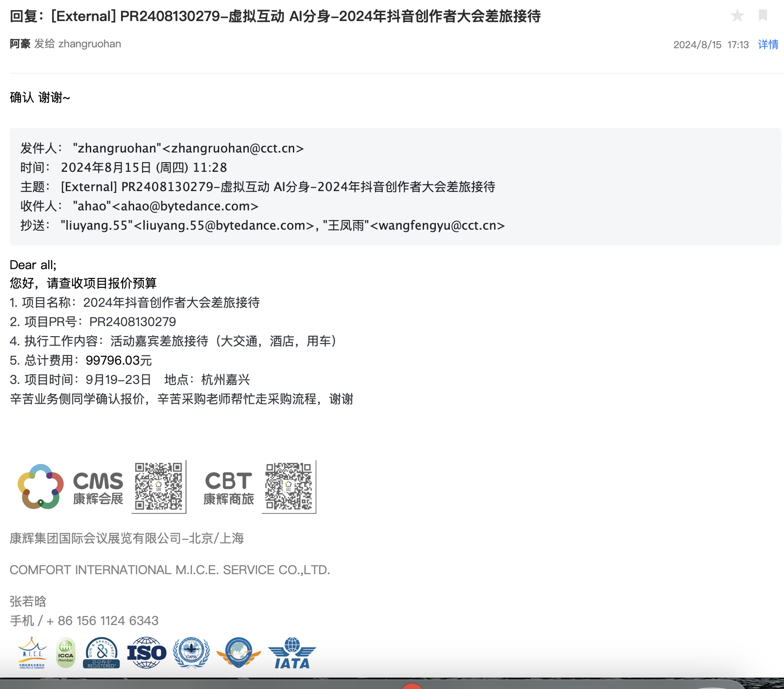The width and height of the screenshot is (784, 689).
Task: Click the wangfengyu@cct.cn CC address
Action: (442, 226)
